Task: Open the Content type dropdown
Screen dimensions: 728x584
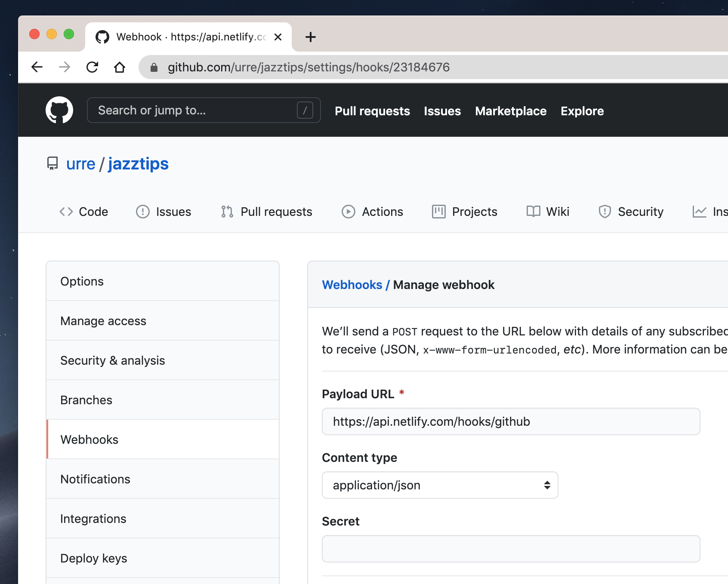Action: [x=440, y=485]
